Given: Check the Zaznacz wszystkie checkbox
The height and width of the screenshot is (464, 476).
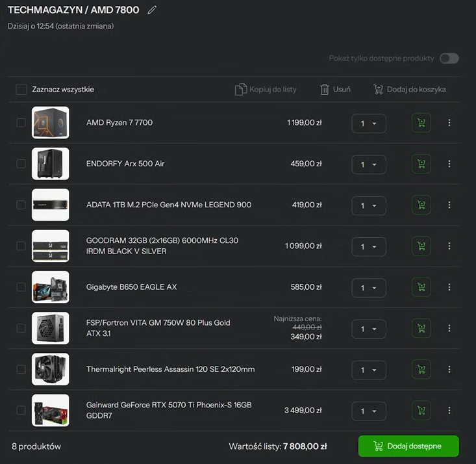Looking at the screenshot, I should [21, 90].
